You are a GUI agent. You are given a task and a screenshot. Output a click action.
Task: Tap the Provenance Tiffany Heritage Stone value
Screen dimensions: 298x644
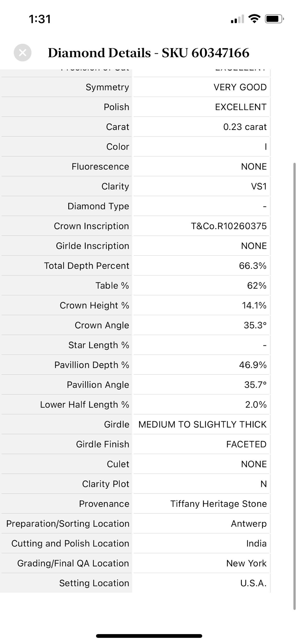click(218, 504)
